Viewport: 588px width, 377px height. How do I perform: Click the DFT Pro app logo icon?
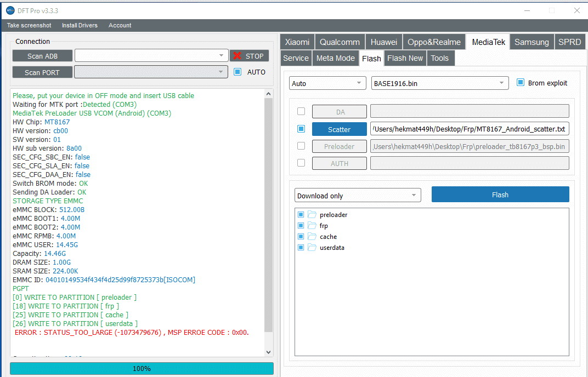(x=10, y=10)
